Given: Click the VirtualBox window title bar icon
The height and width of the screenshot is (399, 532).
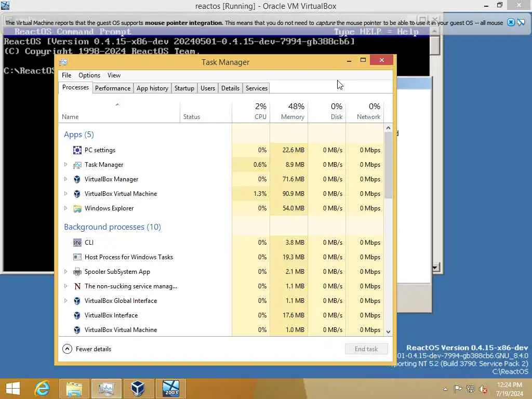Looking at the screenshot, I should [5, 5].
